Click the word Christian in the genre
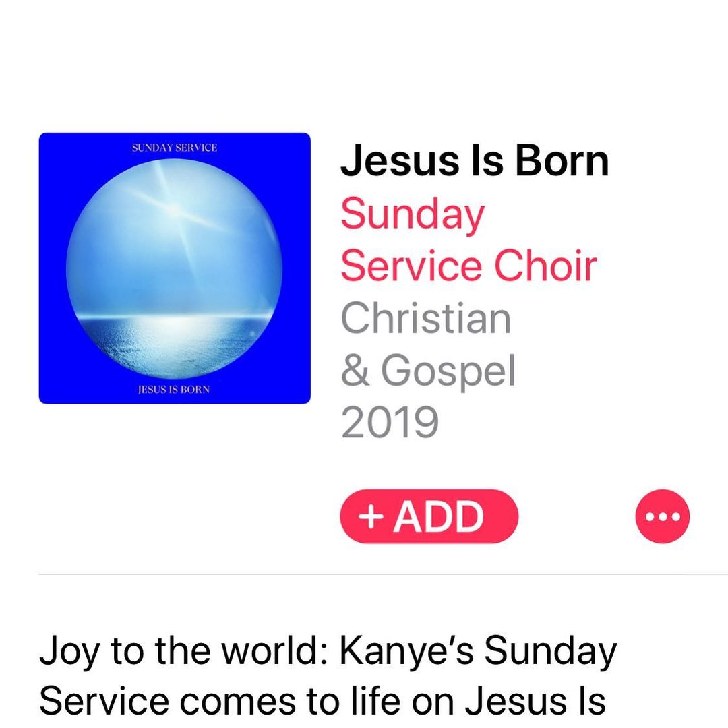The height and width of the screenshot is (728, 728). pos(426,319)
